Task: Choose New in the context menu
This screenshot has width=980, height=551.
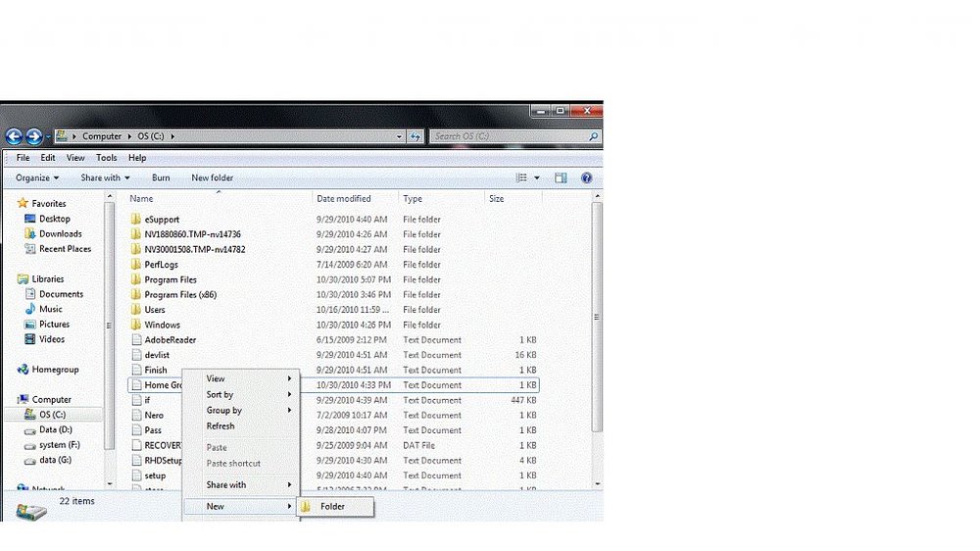Action: pos(242,507)
